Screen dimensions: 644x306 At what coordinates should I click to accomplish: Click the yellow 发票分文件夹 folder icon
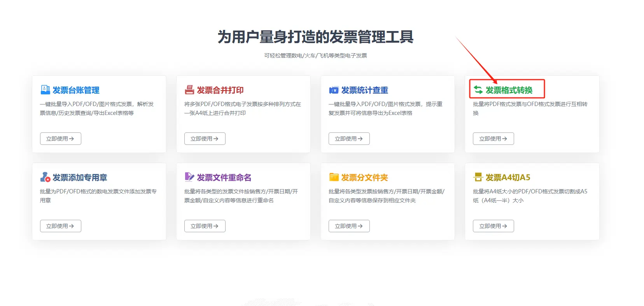point(334,177)
